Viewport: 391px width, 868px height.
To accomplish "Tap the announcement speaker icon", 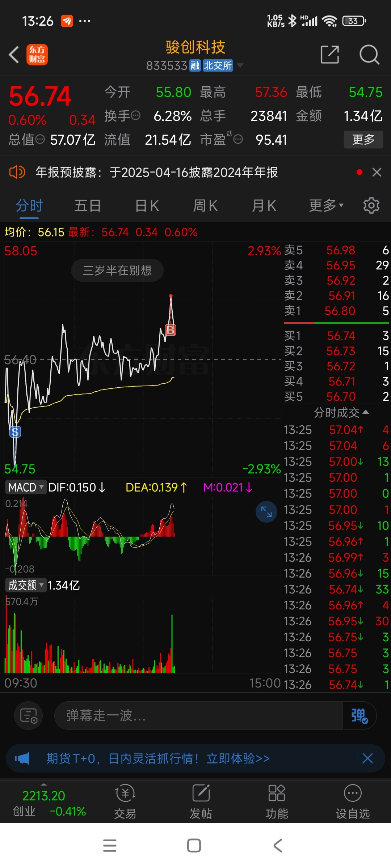I will coord(17,172).
